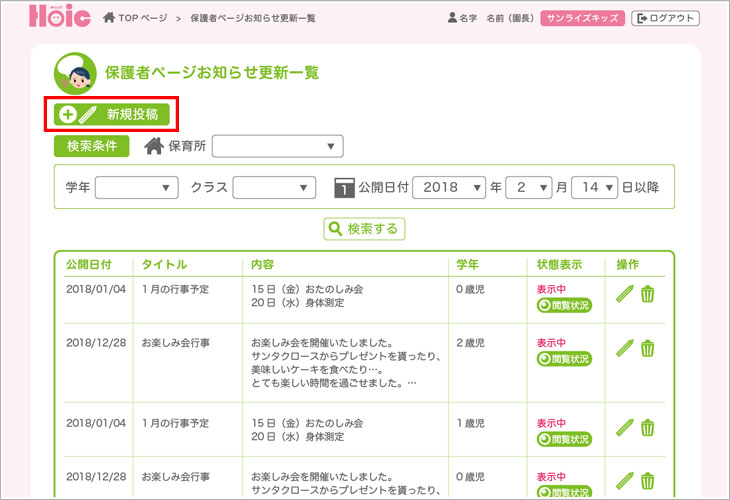
Task: Click edit pencil for second row お楽しみ会行事
Action: (x=625, y=348)
